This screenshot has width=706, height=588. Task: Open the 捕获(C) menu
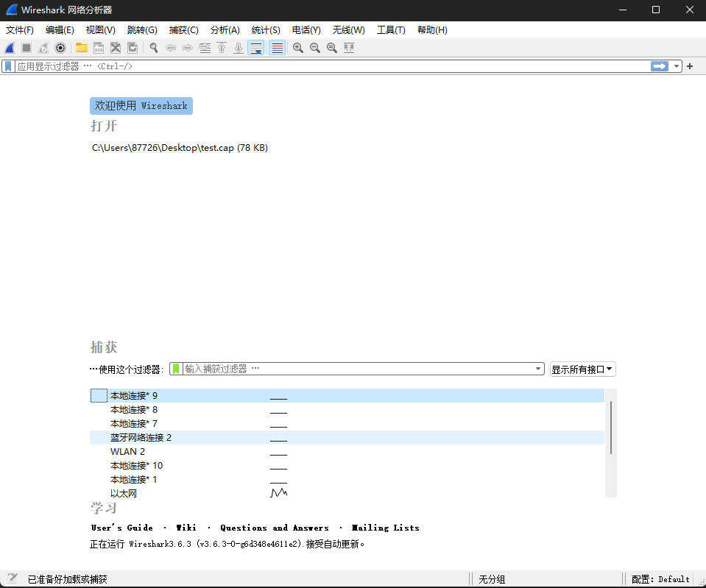pos(184,30)
